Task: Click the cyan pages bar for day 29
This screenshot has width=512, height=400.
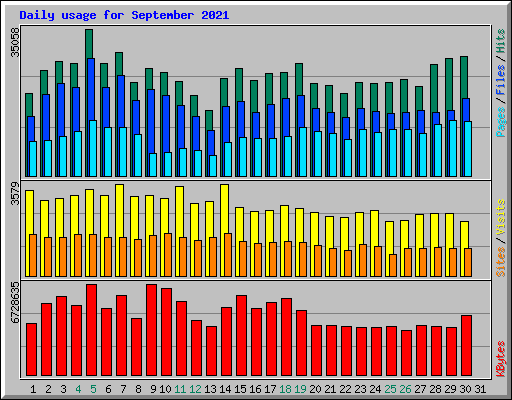Action: [453, 149]
